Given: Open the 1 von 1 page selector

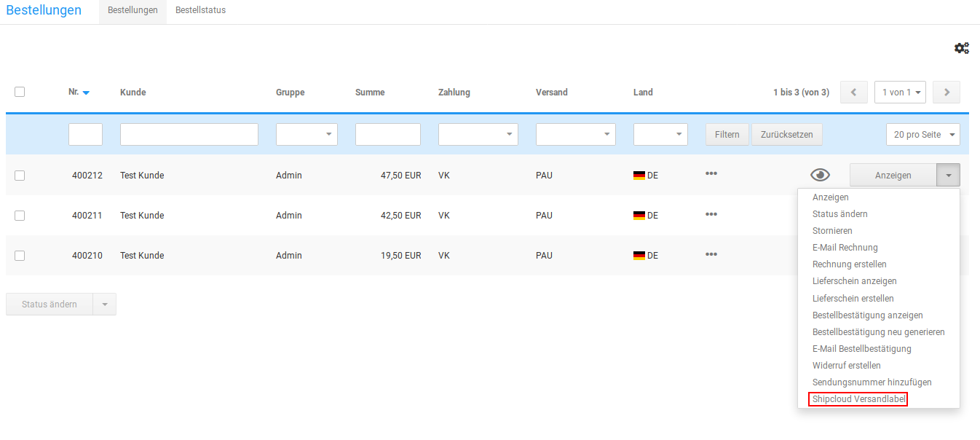Looking at the screenshot, I should [900, 93].
